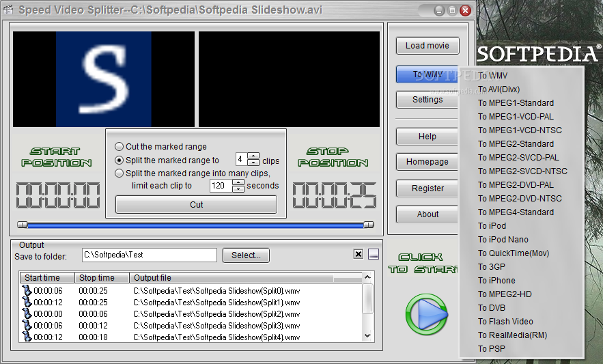Click Select... to choose output folder

[246, 255]
